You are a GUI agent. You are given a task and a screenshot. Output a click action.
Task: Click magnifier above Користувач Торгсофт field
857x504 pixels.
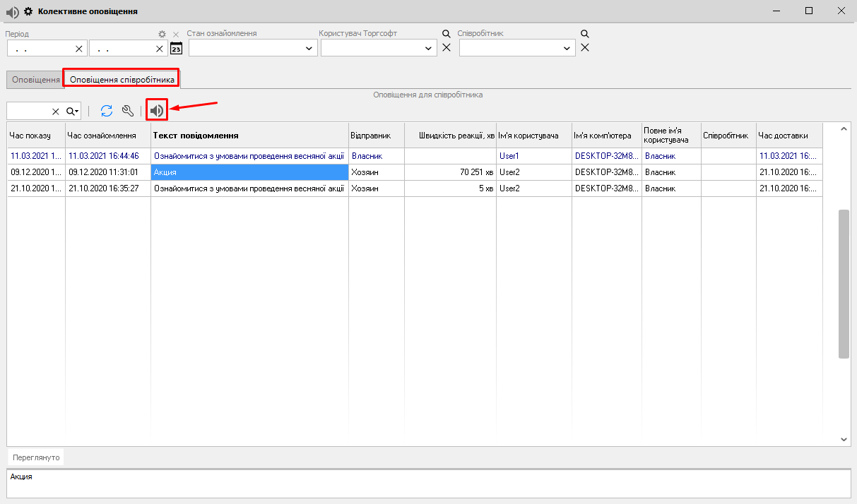click(446, 34)
